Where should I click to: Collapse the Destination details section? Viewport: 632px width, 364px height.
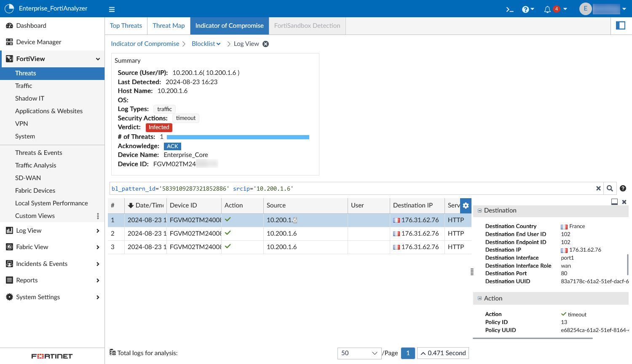[479, 210]
